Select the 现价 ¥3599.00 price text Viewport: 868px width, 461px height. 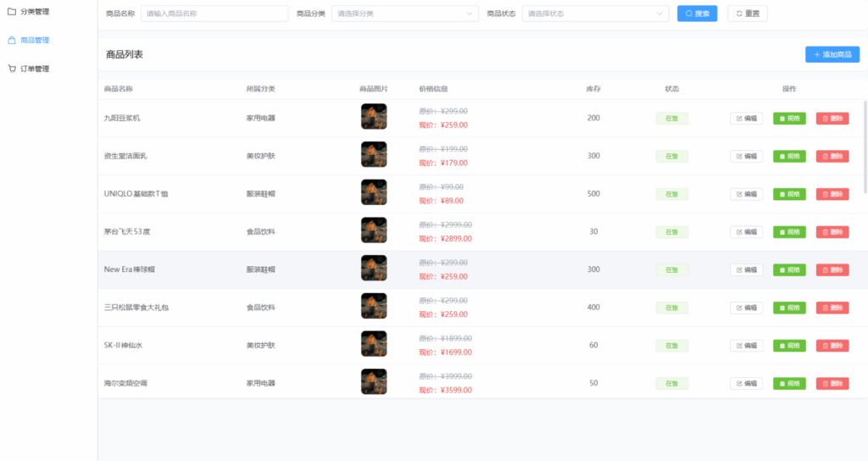tap(446, 390)
